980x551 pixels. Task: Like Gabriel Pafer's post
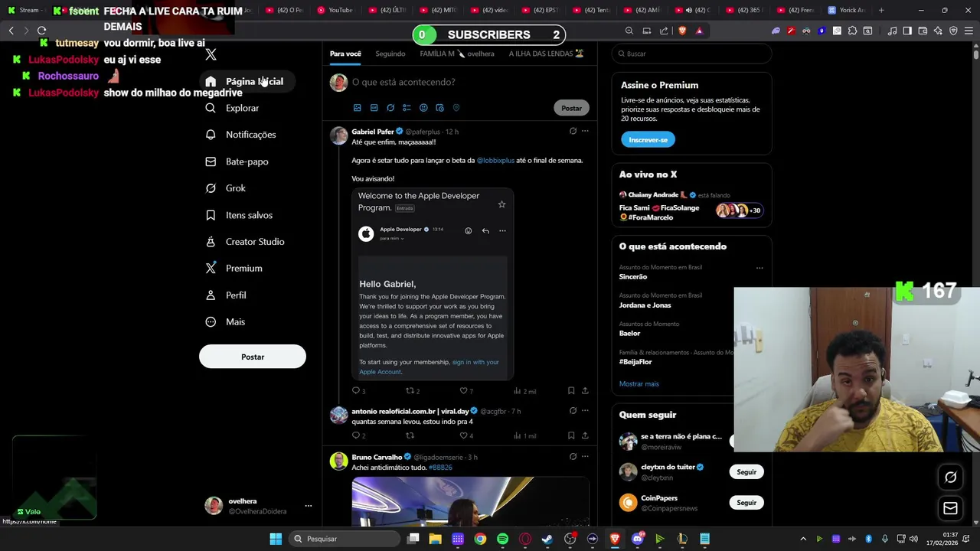(x=466, y=391)
